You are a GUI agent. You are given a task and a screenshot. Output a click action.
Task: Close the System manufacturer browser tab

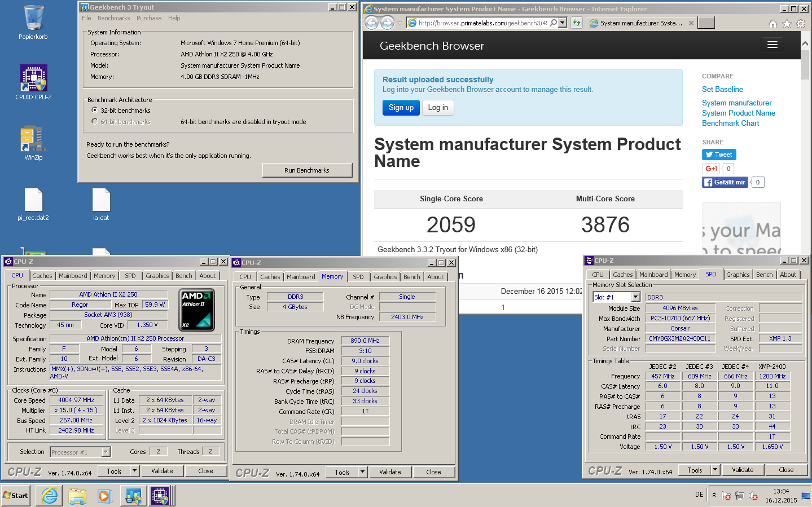pos(691,23)
